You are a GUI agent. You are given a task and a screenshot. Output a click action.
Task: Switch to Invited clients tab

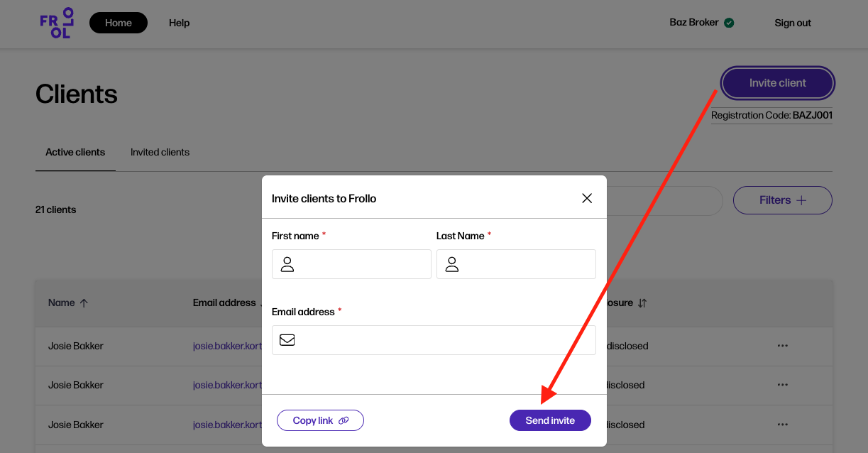click(x=160, y=152)
